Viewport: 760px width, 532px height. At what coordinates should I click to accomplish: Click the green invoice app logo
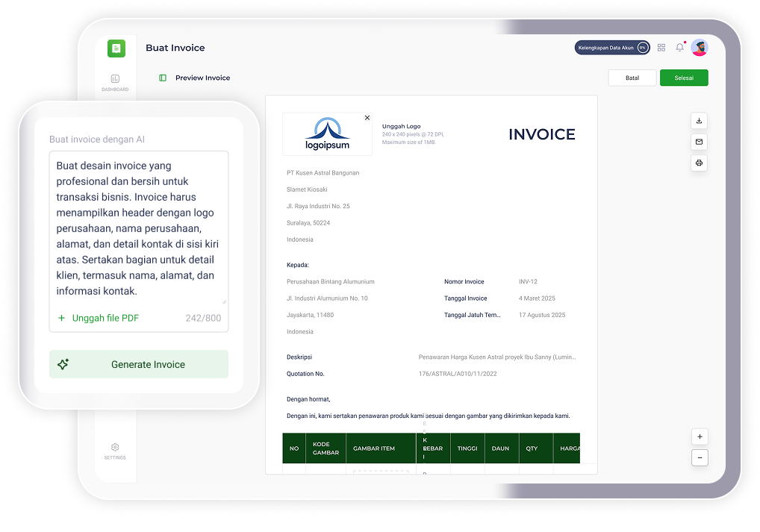116,48
